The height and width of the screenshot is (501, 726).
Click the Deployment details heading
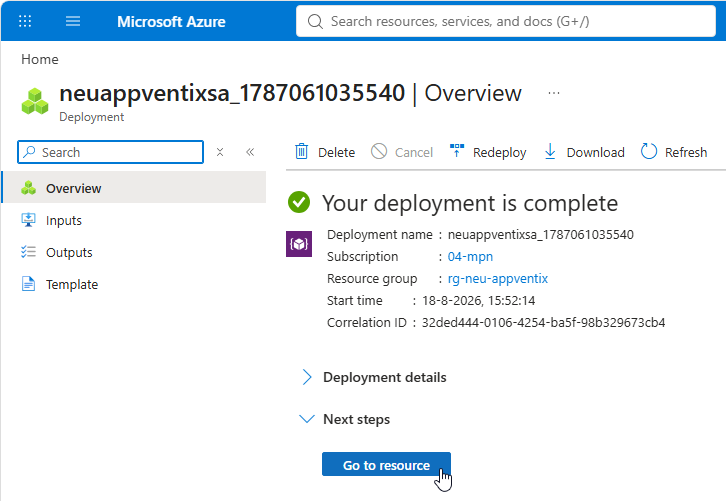coord(385,377)
